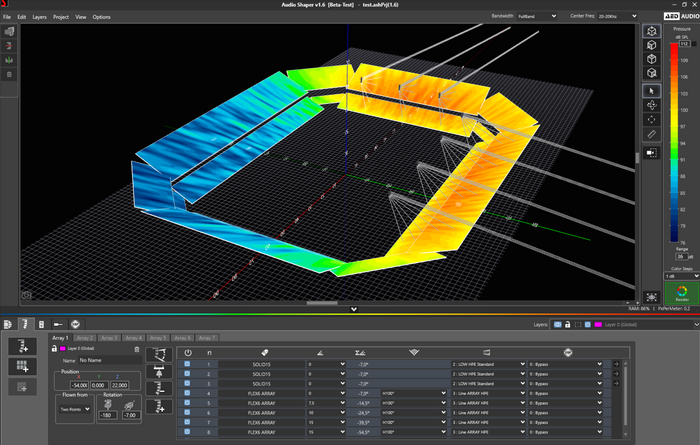Open the View menu
This screenshot has height=445, width=700.
tap(80, 17)
